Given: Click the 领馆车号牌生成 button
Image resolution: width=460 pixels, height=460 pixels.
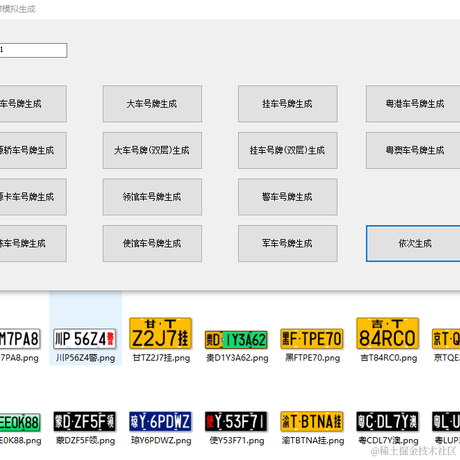Looking at the screenshot, I should 152,197.
